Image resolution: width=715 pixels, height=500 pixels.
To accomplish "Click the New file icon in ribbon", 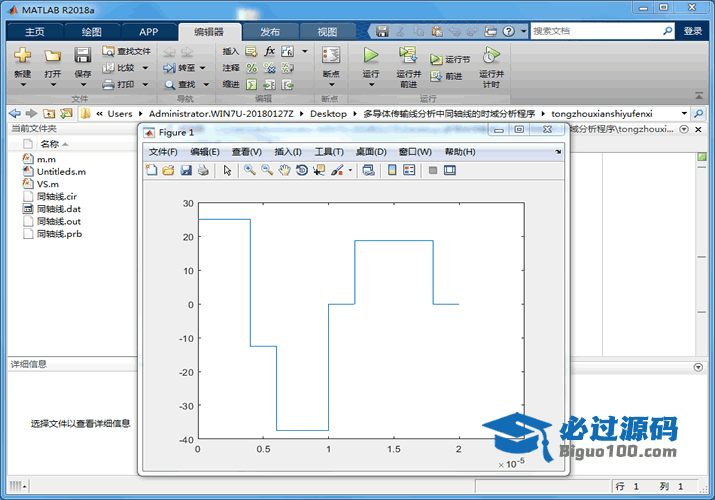I will (22, 56).
